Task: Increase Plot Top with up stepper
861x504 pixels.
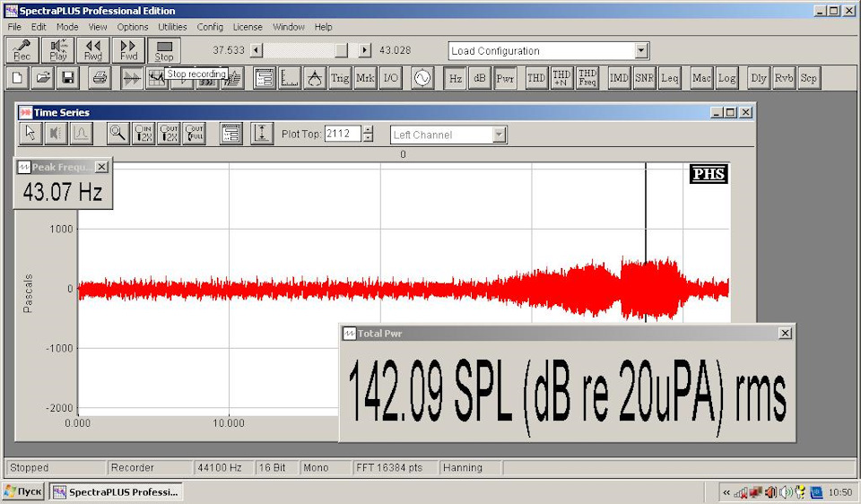Action: 368,129
